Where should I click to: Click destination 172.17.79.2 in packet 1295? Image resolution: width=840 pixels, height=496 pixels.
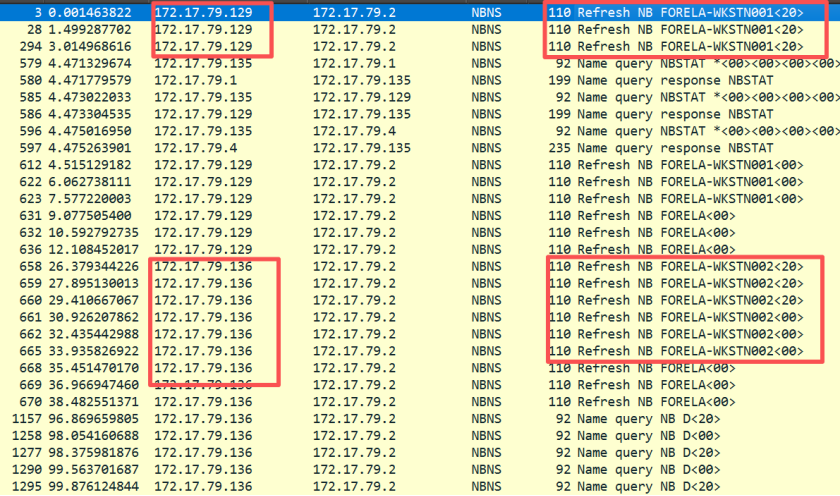pyautogui.click(x=354, y=487)
